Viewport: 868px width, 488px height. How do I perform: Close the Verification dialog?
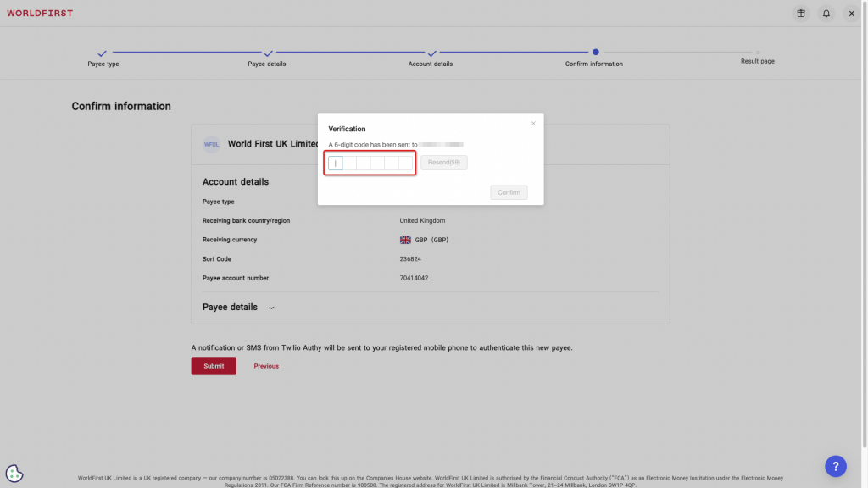click(x=533, y=123)
